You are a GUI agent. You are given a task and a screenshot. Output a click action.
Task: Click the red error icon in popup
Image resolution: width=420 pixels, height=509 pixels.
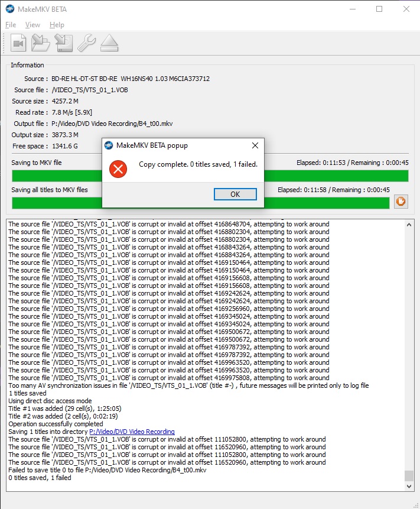[x=118, y=169]
